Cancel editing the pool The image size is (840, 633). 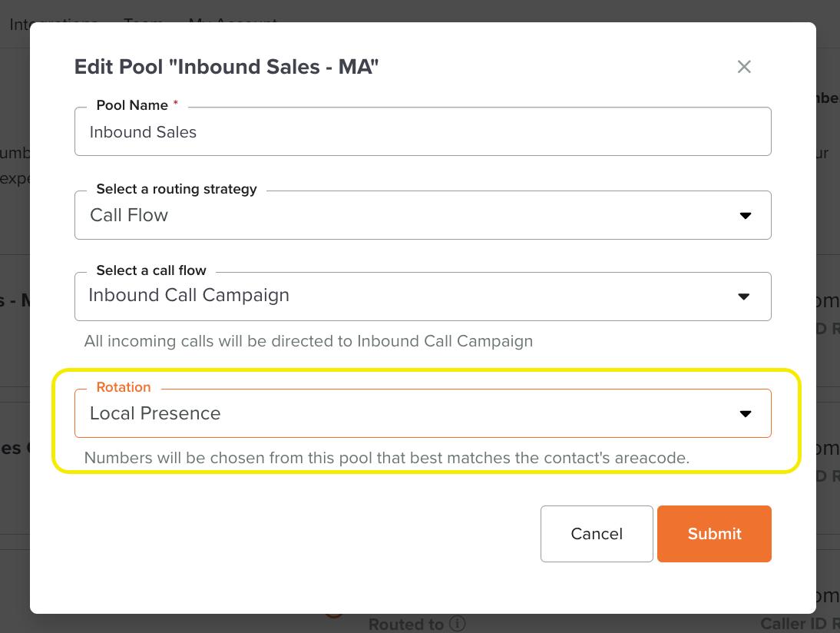coord(597,534)
